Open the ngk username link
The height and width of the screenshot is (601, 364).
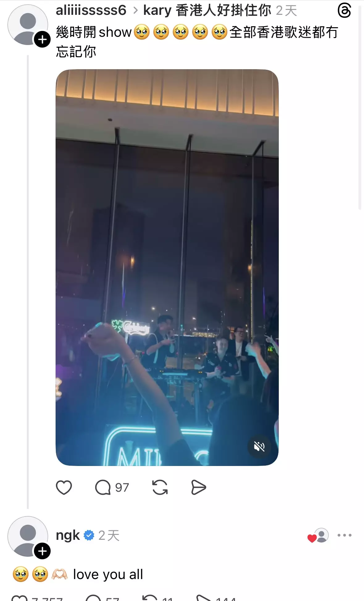coord(68,535)
